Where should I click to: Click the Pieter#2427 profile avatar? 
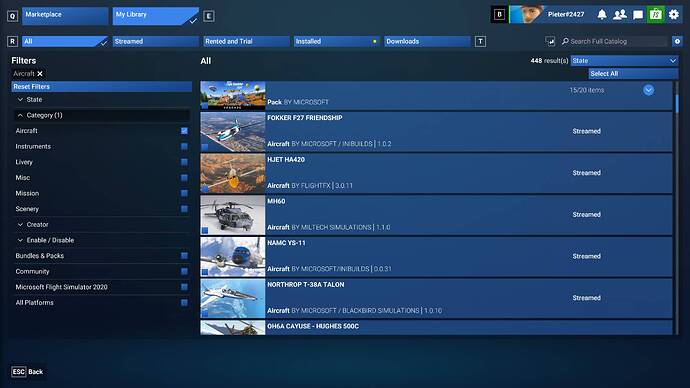527,15
